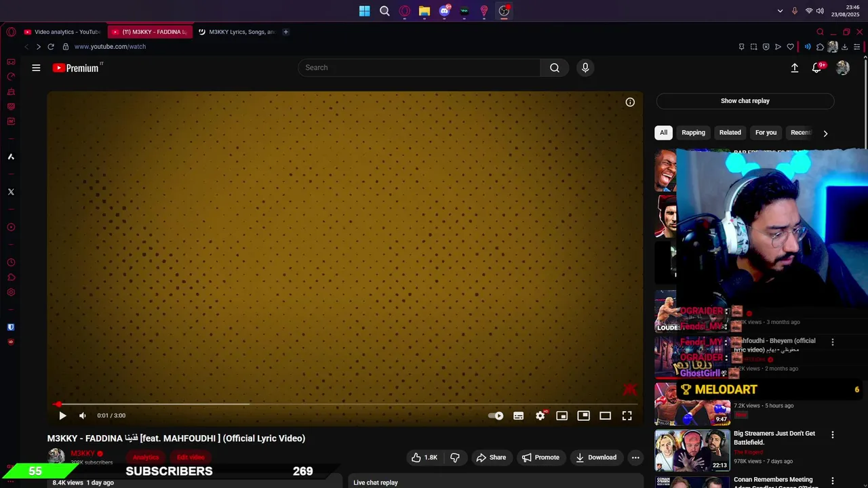Open Discord from taskbar

click(x=445, y=11)
